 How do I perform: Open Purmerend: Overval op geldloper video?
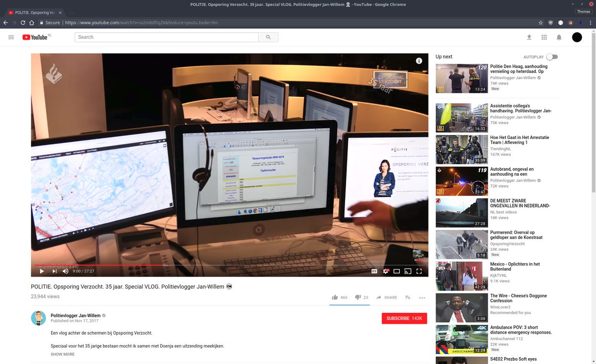point(517,235)
